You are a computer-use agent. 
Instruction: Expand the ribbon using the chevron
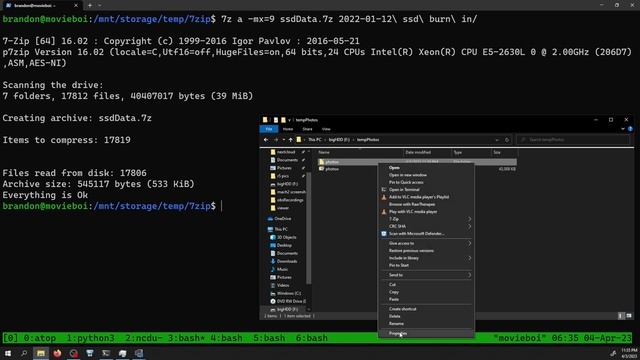623,129
